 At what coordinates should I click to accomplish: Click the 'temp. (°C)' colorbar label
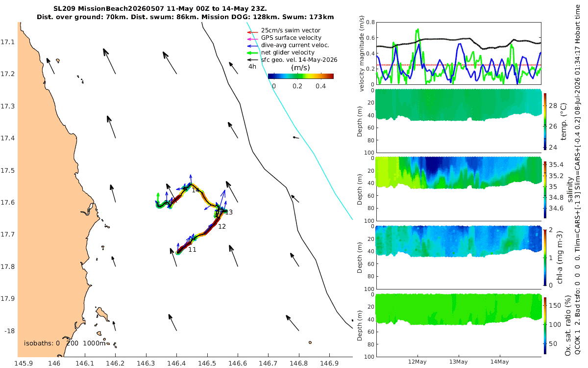(564, 121)
